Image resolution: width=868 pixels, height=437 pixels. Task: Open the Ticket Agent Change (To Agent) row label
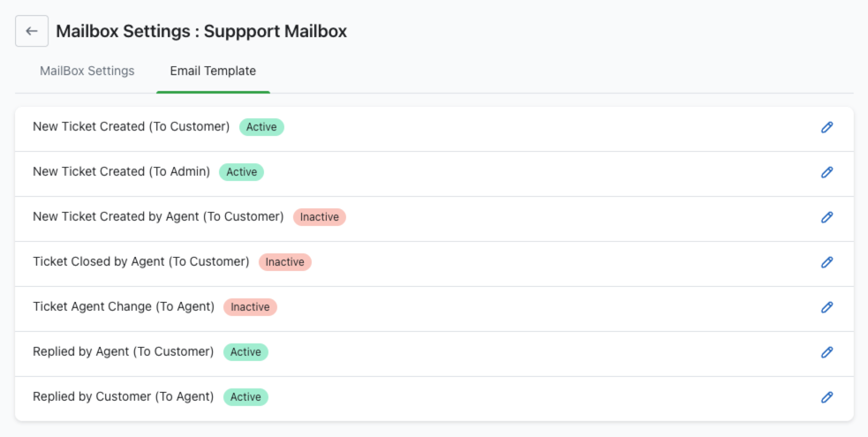124,307
